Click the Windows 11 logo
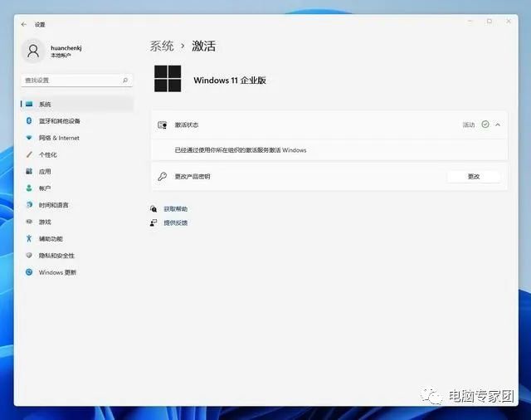531x420 pixels. (168, 79)
